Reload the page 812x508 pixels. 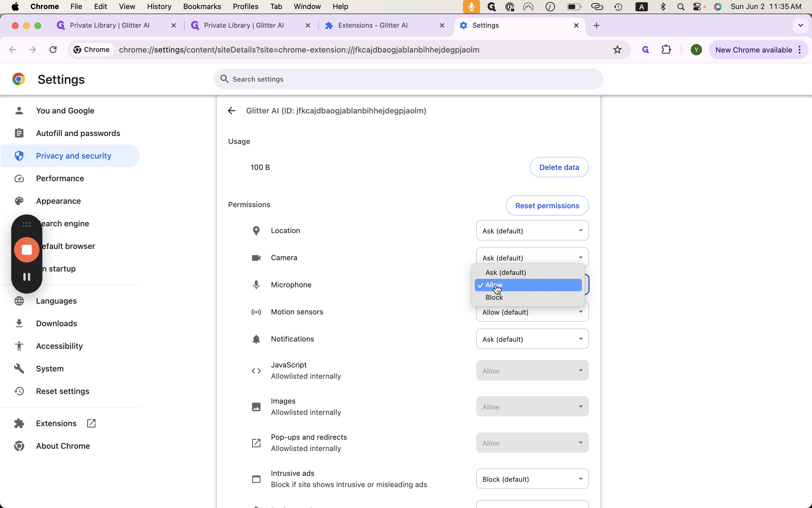(x=53, y=50)
